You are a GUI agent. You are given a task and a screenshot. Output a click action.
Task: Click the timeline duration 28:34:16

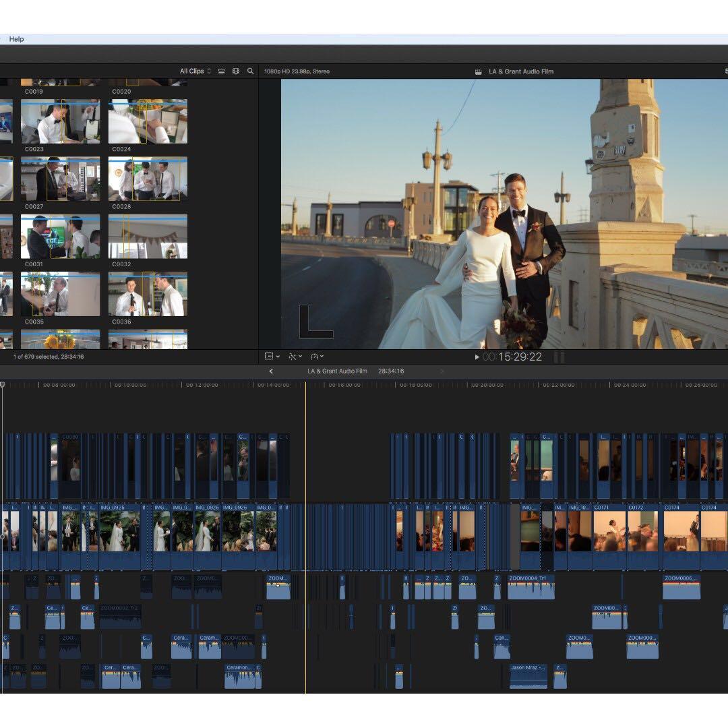(x=391, y=371)
